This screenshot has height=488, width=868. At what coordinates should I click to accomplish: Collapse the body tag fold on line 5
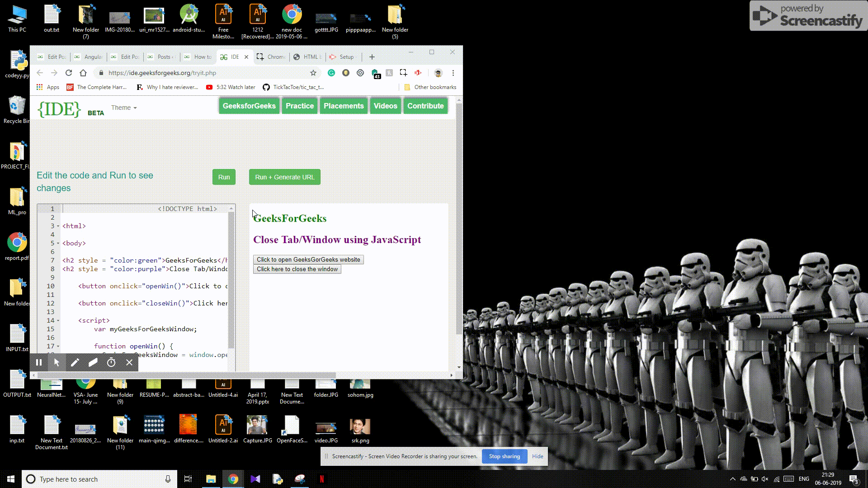(58, 243)
